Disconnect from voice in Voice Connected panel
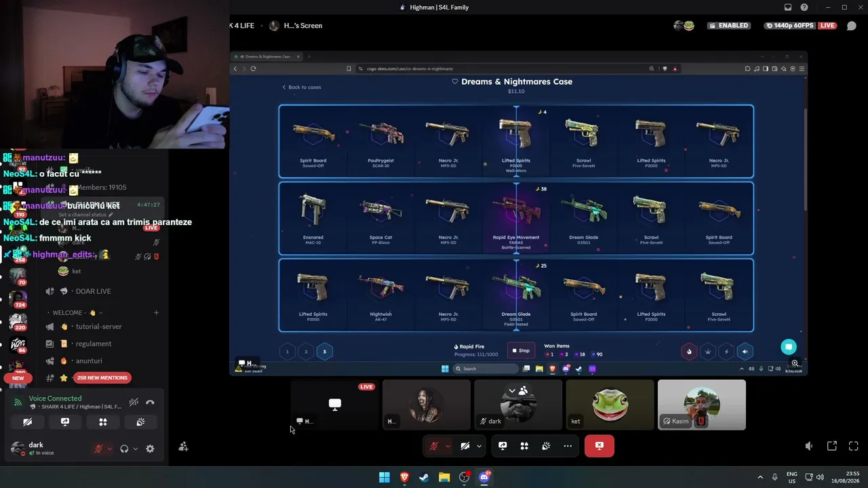The image size is (868, 488). (150, 403)
